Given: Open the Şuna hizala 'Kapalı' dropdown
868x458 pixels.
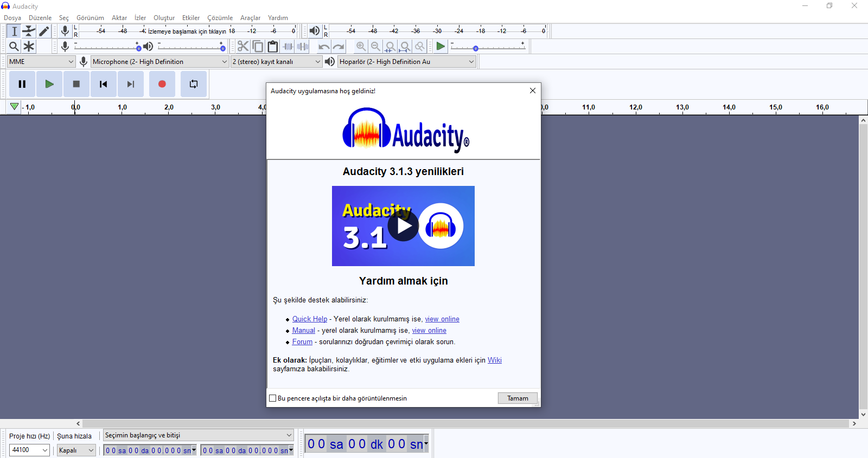Looking at the screenshot, I should (76, 450).
